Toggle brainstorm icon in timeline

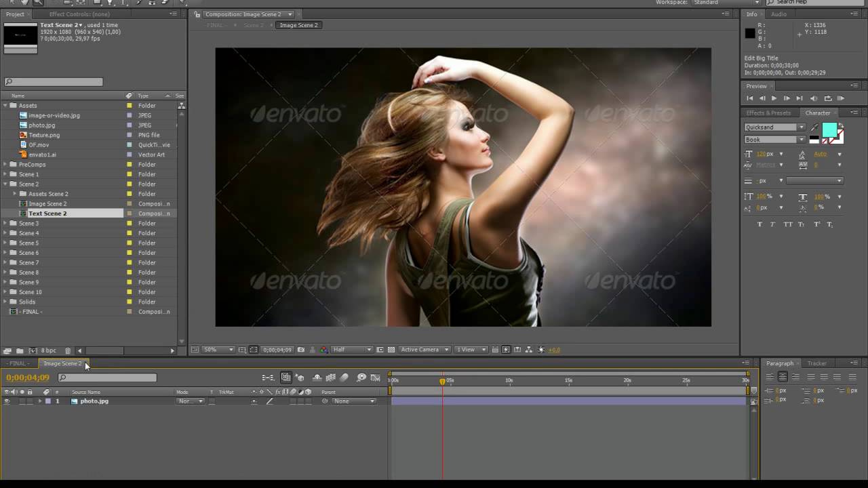[361, 378]
